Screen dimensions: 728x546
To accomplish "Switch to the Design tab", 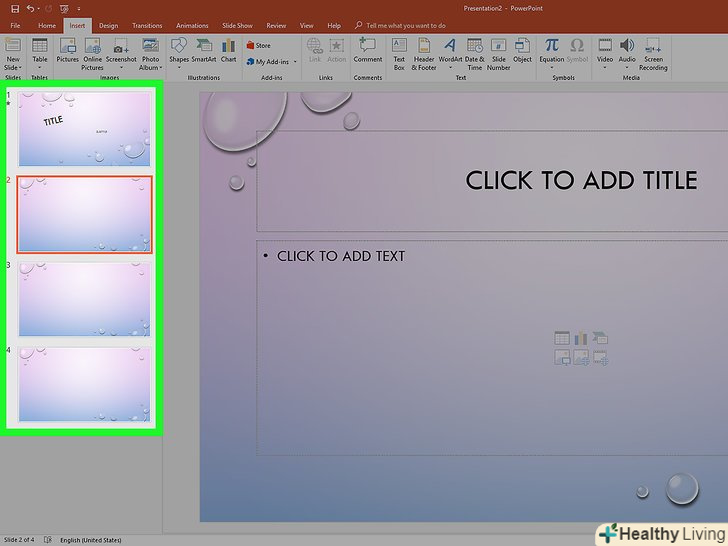I will [108, 25].
